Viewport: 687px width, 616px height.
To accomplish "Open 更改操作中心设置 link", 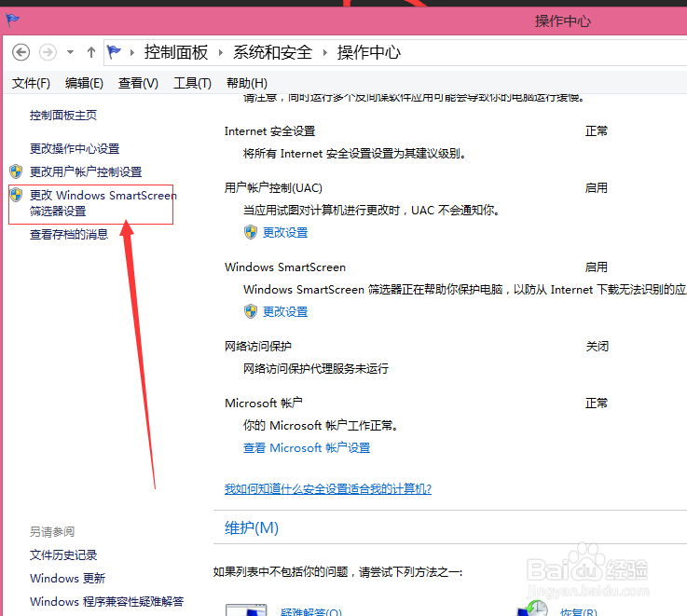I will pyautogui.click(x=75, y=148).
